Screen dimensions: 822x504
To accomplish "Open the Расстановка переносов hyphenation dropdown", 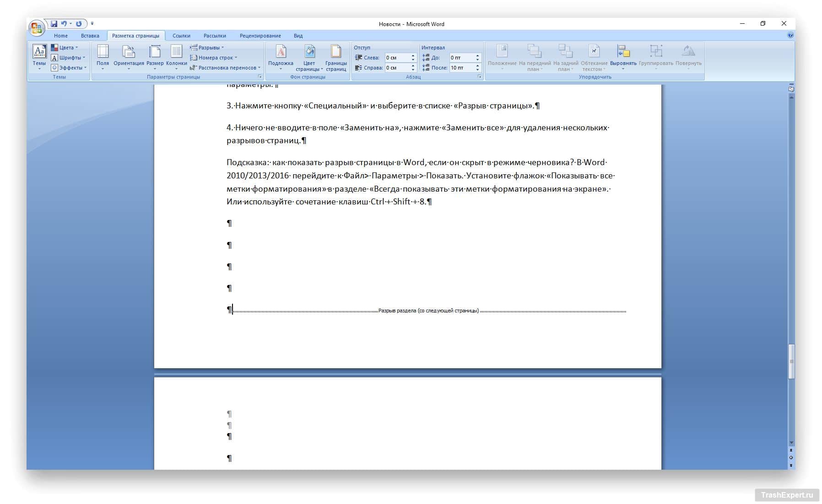I will [225, 68].
